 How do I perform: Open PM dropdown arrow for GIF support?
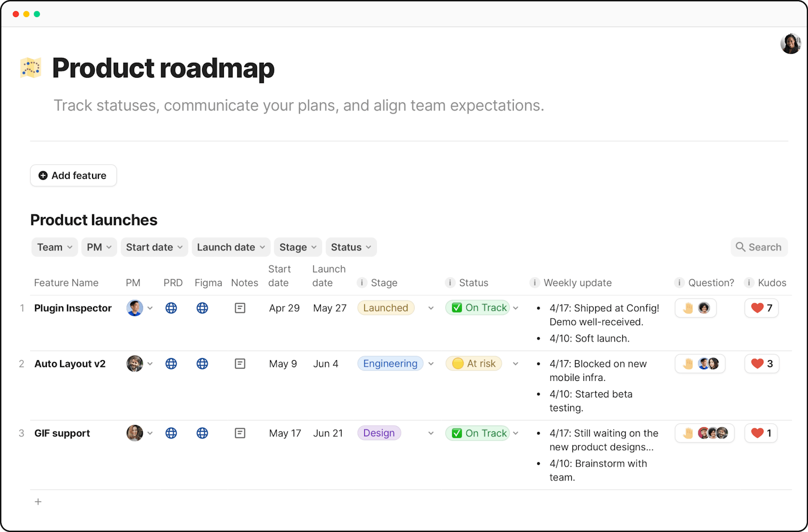[150, 434]
